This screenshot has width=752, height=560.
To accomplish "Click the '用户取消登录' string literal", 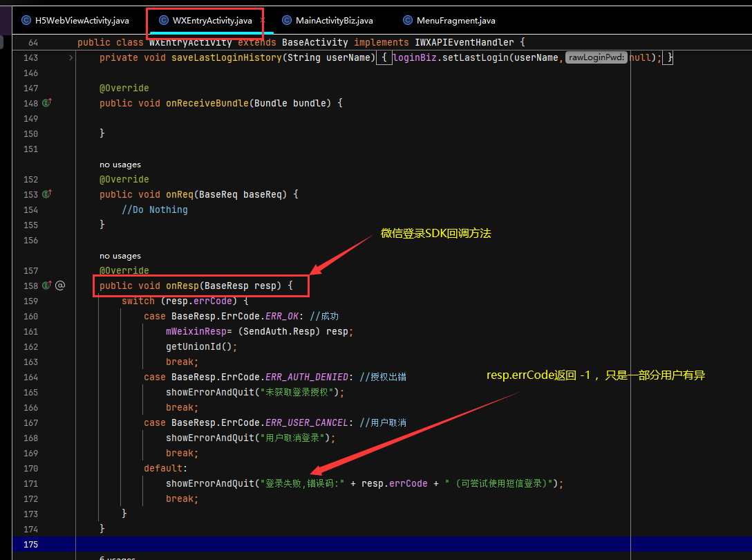I will [x=292, y=438].
